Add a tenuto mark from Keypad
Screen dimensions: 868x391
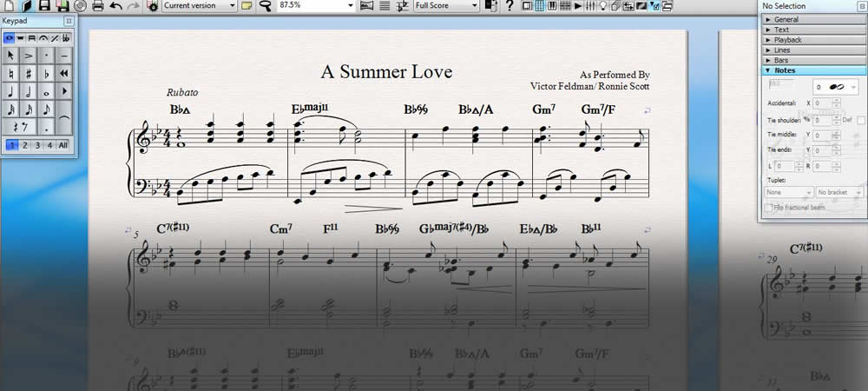tap(64, 56)
